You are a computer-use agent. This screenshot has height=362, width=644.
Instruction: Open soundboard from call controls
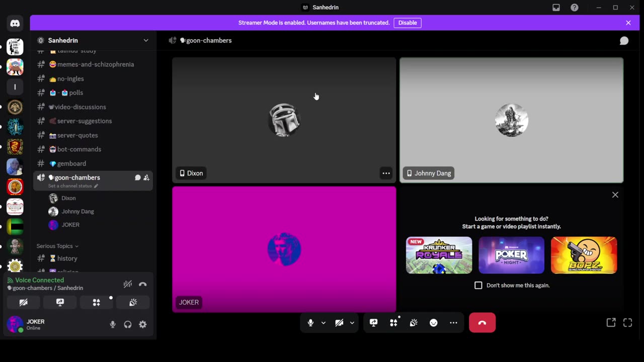click(414, 323)
